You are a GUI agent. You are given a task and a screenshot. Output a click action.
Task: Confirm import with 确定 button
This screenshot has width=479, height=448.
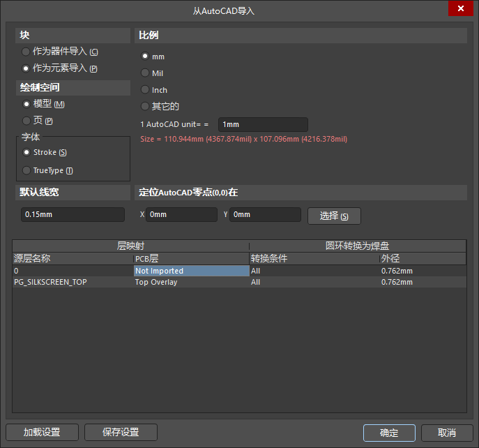(389, 433)
